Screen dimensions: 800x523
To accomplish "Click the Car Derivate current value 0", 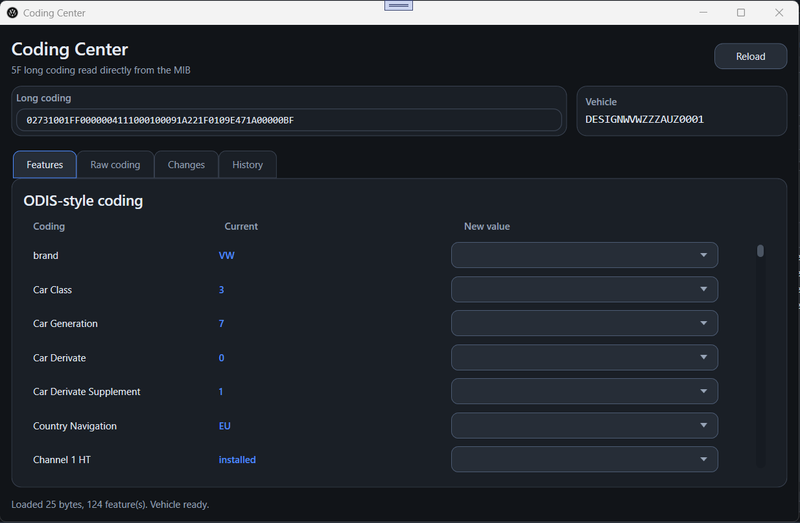I will click(221, 358).
